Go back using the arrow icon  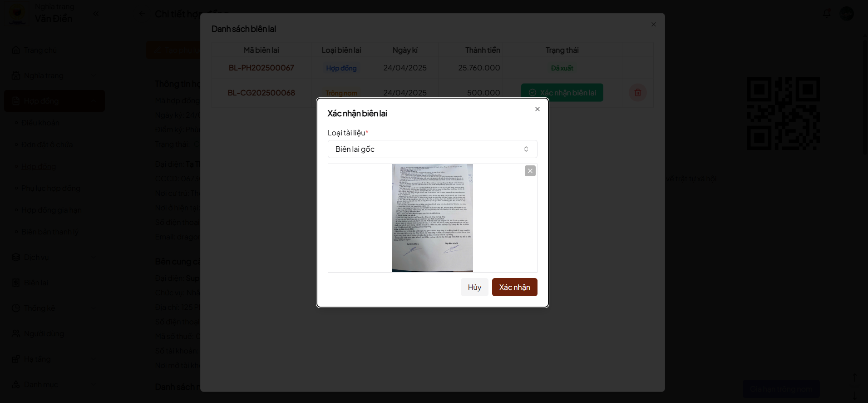(x=142, y=14)
